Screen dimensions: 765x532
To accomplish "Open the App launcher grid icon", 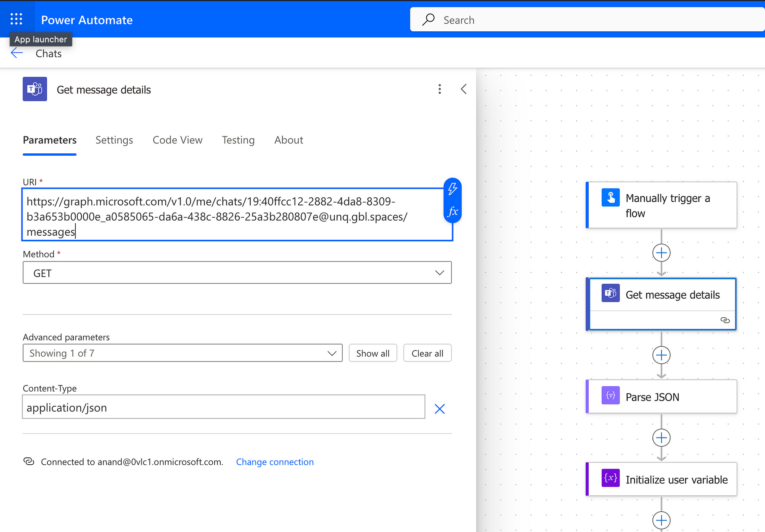I will (16, 19).
